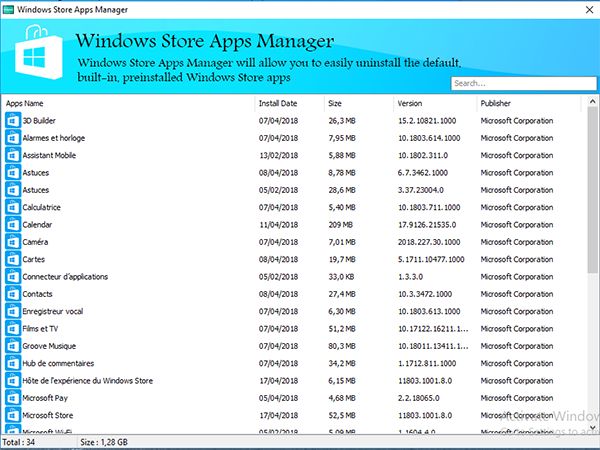Click the 28,6 MB size value
600x450 pixels.
[x=342, y=190]
